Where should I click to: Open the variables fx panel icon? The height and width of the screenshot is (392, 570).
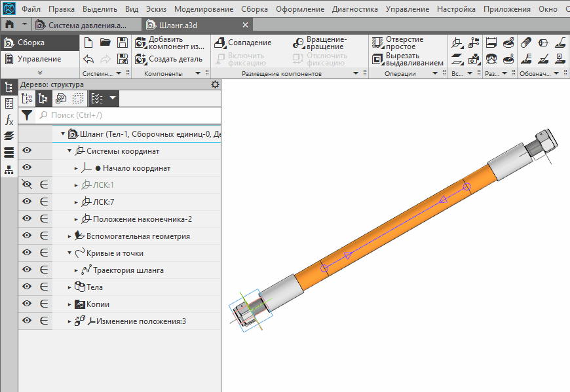(9, 120)
